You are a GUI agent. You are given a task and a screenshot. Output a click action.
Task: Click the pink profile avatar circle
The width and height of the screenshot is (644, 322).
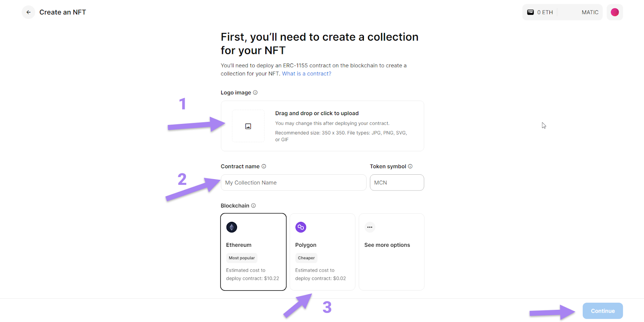click(615, 12)
